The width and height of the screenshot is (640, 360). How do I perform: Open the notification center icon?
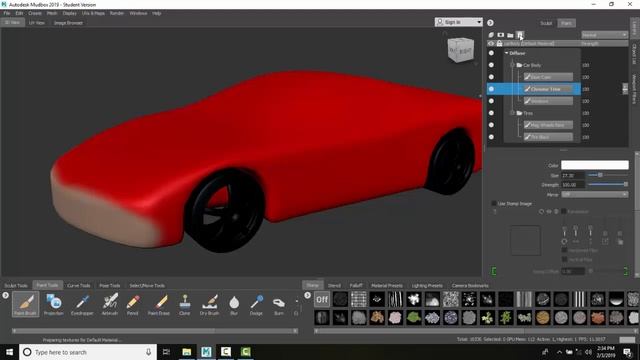tap(627, 352)
